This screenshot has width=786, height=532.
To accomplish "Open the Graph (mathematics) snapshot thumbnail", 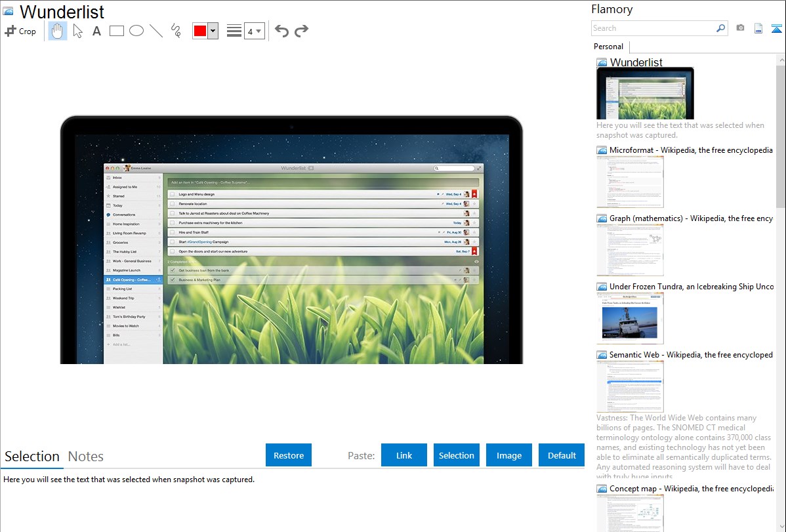I will pos(630,250).
